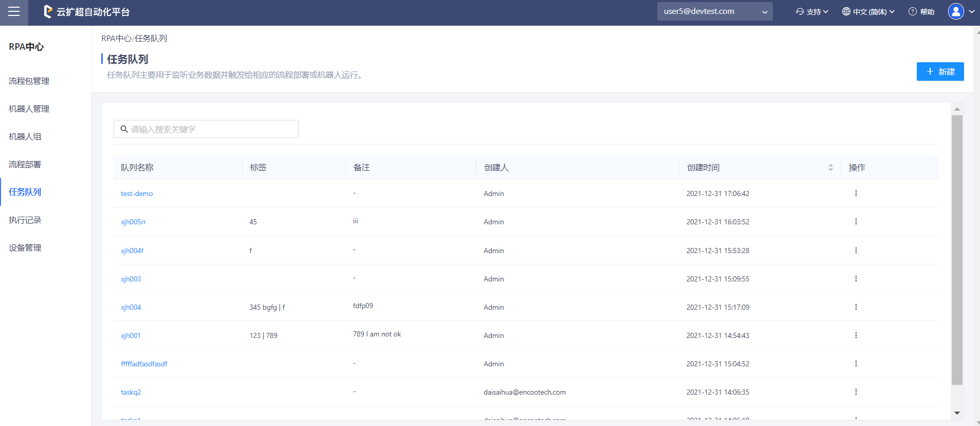980x426 pixels.
Task: Click tag cell '45' in xjh005rr row
Action: pyautogui.click(x=253, y=222)
